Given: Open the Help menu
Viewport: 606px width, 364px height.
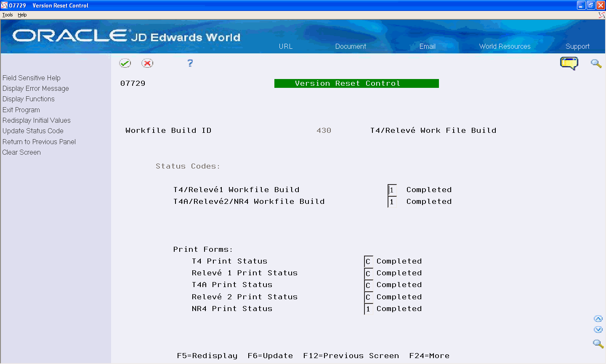Looking at the screenshot, I should click(22, 14).
